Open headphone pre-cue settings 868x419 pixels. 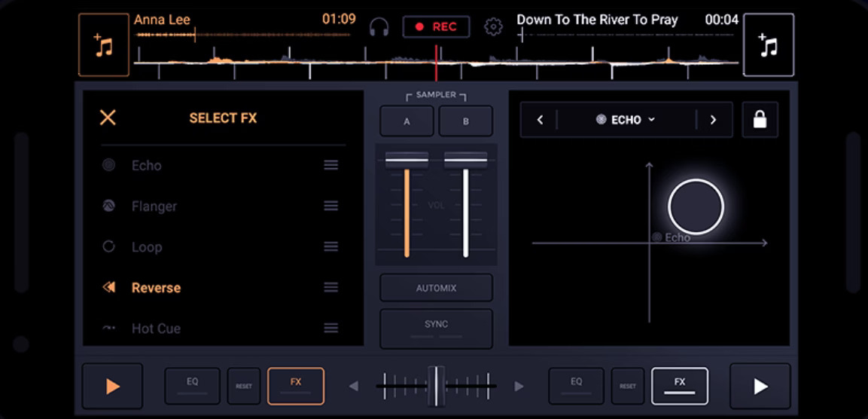[379, 26]
